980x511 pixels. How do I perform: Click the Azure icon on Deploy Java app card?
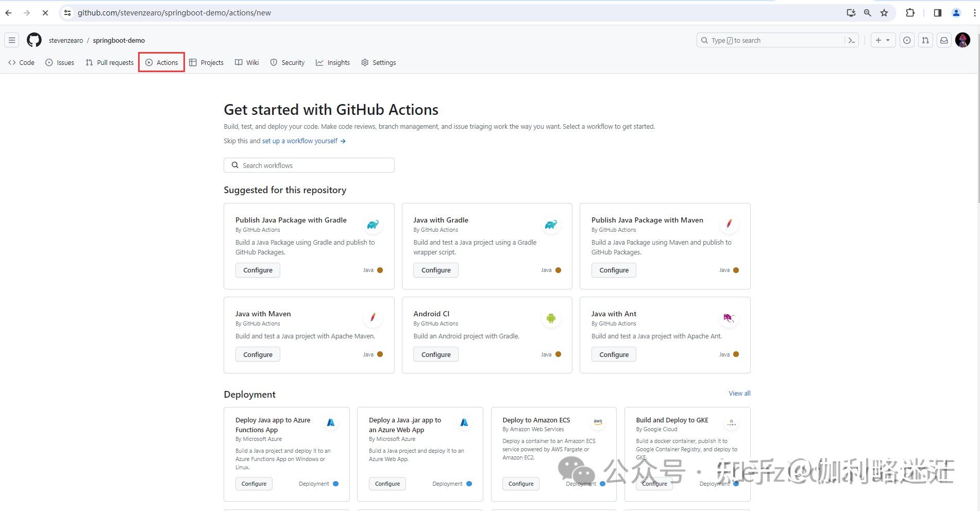pos(330,422)
